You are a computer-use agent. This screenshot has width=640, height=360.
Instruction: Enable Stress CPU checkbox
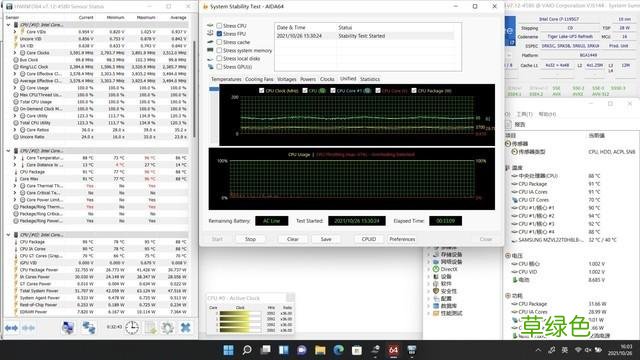219,26
